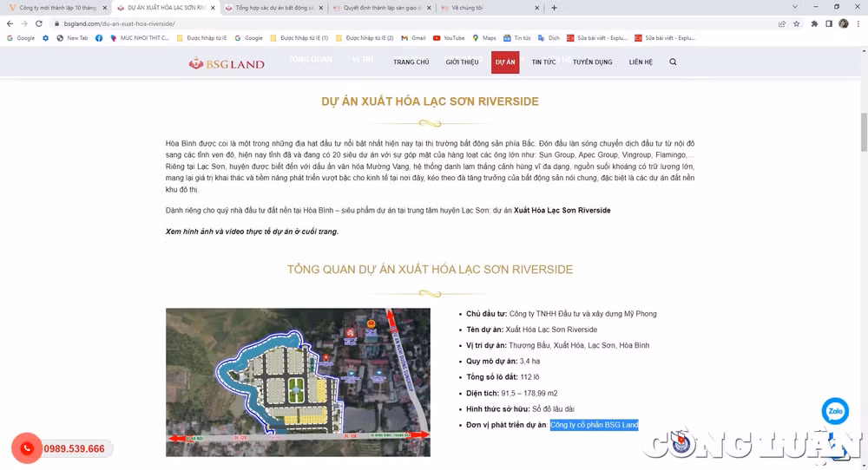Click the page vertical scrollbar thumb
The height and width of the screenshot is (470, 868).
[865, 131]
